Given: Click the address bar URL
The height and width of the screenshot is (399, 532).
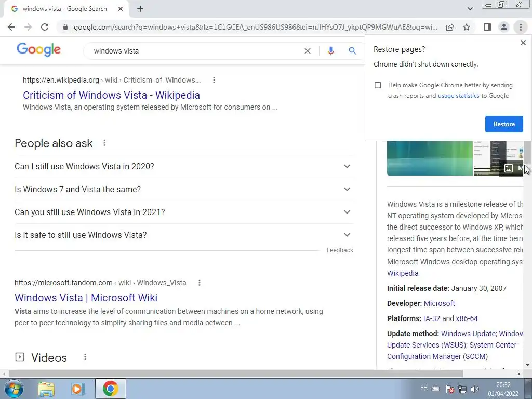Looking at the screenshot, I should point(256,27).
